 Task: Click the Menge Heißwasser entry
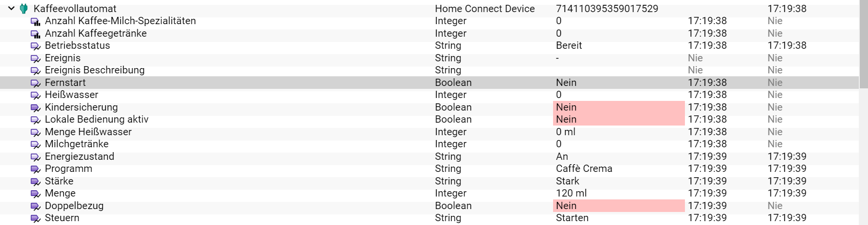pos(88,132)
